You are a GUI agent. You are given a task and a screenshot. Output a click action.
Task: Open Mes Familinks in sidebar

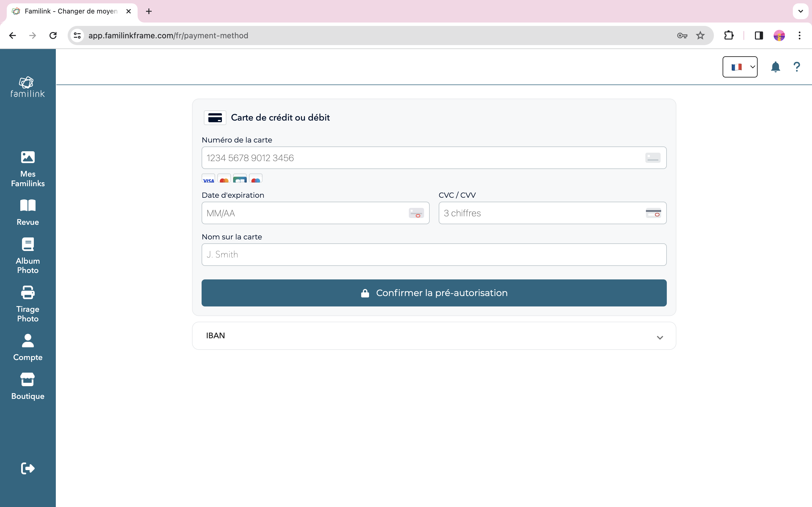click(x=28, y=169)
